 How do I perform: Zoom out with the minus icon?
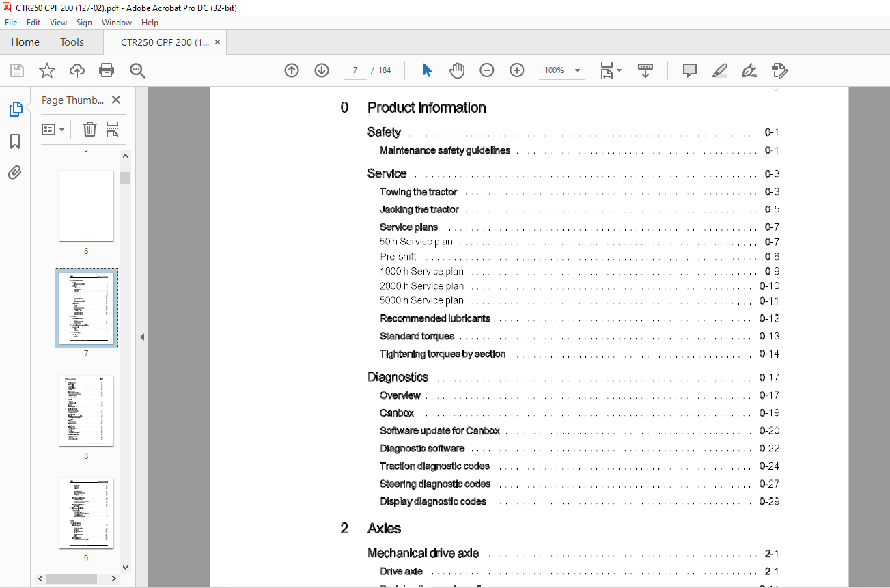tap(487, 70)
